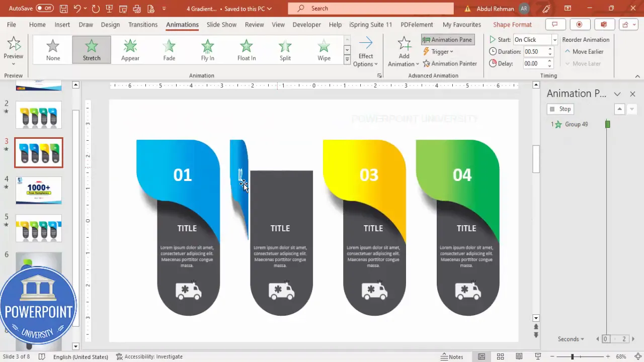Check accessibility via Accessibility: Investigate
Image resolution: width=644 pixels, height=362 pixels.
click(x=149, y=356)
